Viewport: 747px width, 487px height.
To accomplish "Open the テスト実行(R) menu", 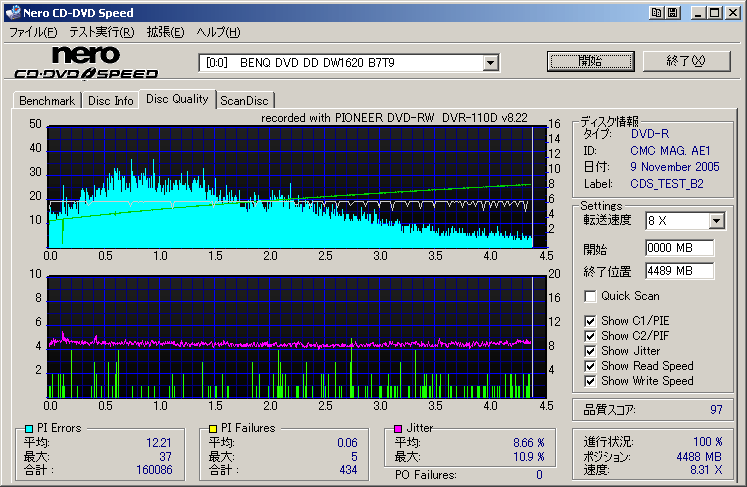I will point(101,32).
